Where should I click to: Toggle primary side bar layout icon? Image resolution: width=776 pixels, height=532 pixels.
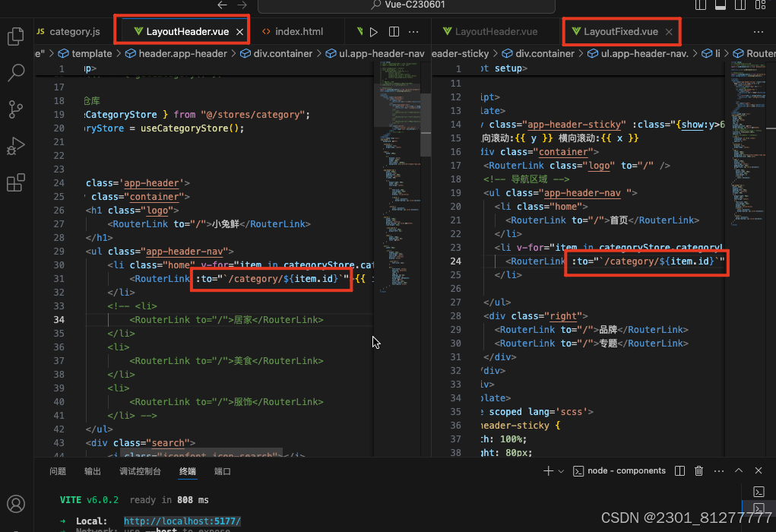point(700,5)
